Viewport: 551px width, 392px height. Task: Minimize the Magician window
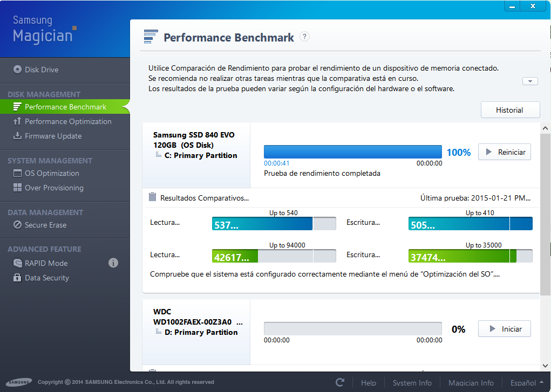point(512,6)
